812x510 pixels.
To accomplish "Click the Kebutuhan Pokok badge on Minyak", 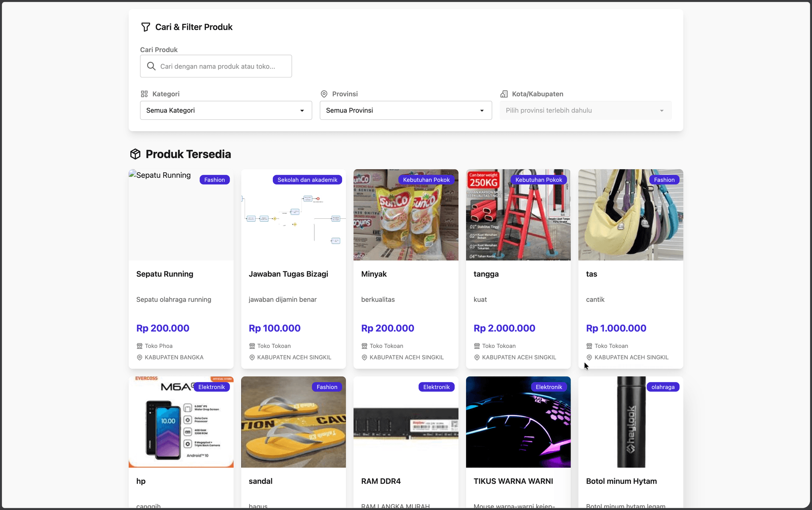I will 426,180.
